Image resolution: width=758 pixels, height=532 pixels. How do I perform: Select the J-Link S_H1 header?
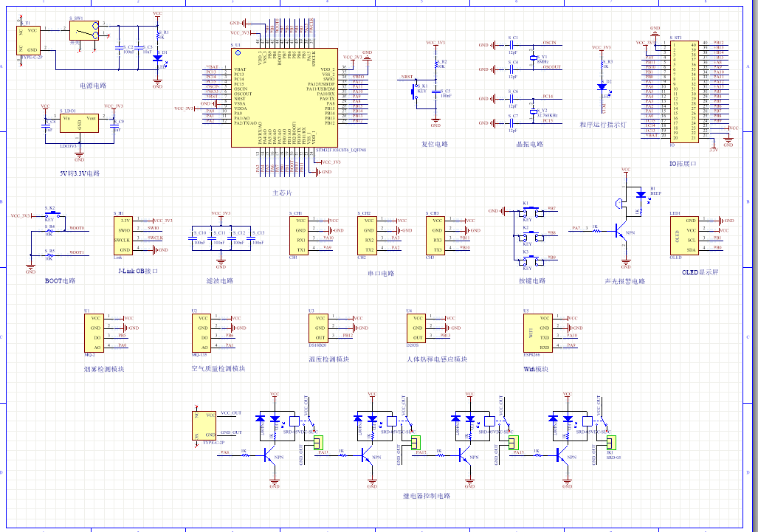pos(124,235)
